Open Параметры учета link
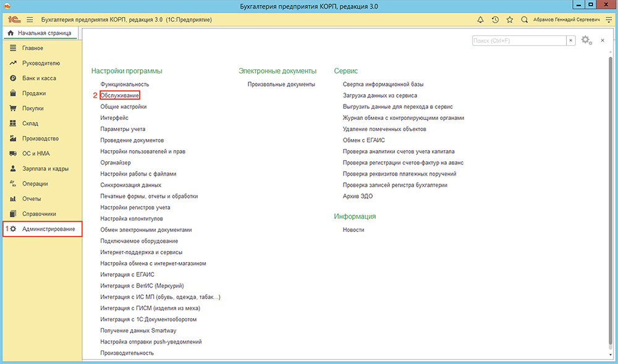Screen dimensions: 618x364 (122, 129)
